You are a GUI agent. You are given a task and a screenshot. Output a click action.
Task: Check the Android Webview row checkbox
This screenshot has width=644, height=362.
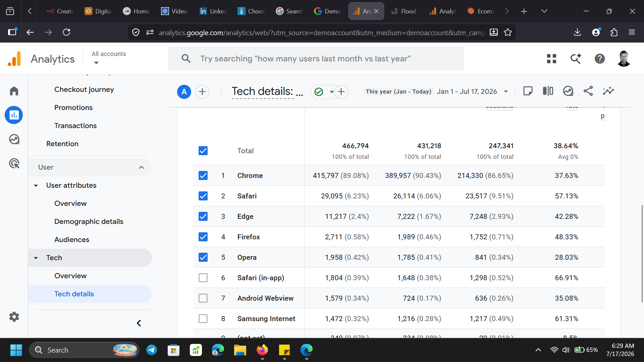tap(203, 298)
